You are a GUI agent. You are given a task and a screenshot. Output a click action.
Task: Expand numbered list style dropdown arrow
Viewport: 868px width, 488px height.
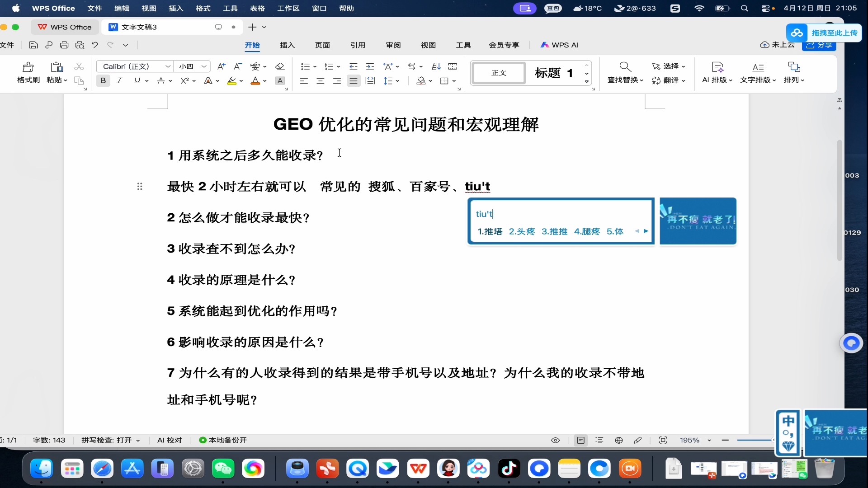pyautogui.click(x=338, y=67)
